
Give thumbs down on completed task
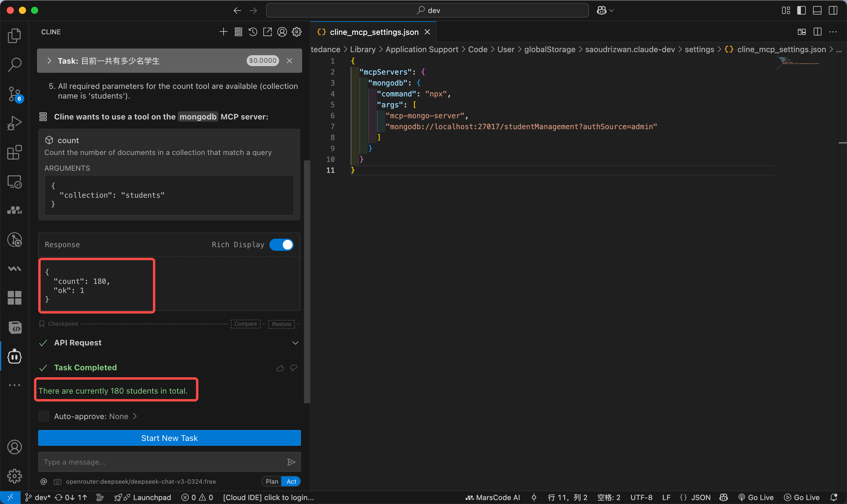point(294,368)
